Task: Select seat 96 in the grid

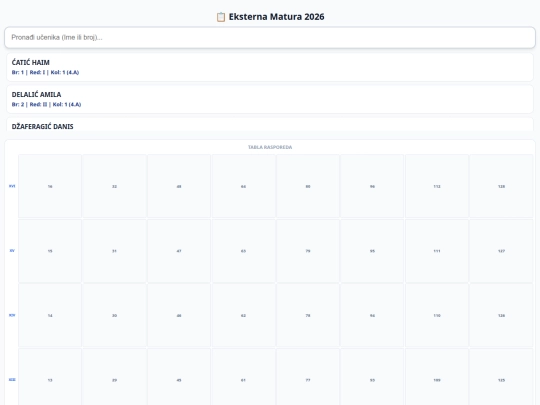Action: click(372, 186)
